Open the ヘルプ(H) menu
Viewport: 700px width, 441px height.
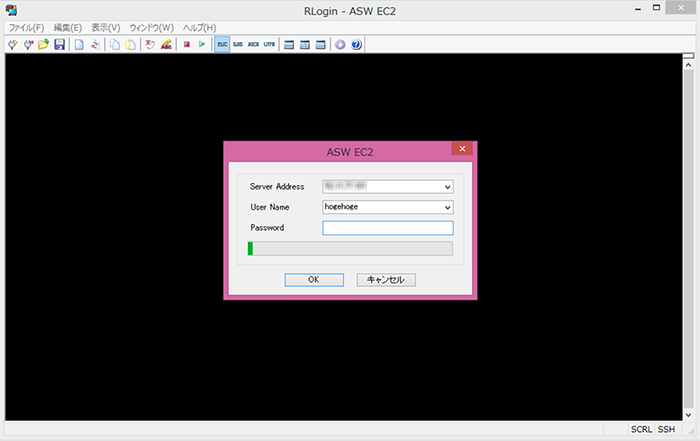pos(200,28)
